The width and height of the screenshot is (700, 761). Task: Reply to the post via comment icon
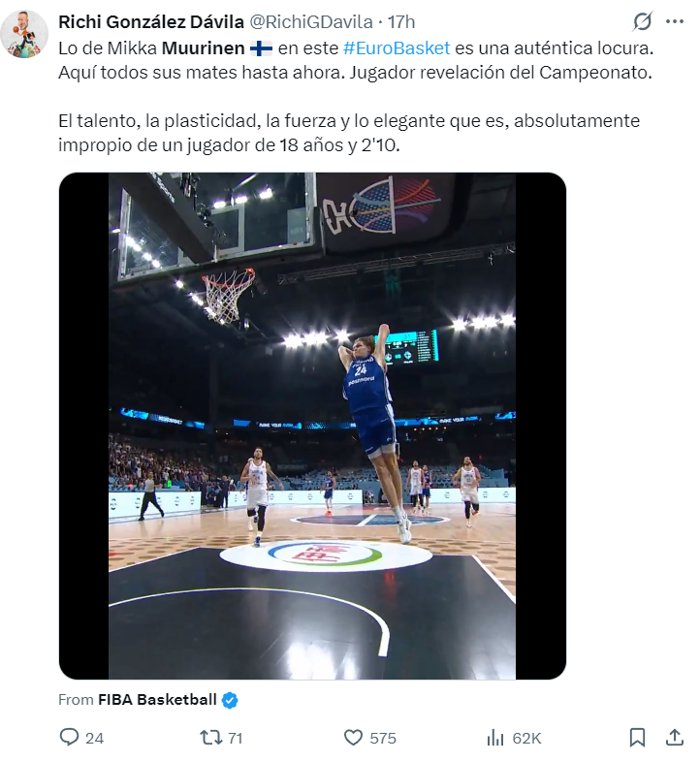point(69,738)
